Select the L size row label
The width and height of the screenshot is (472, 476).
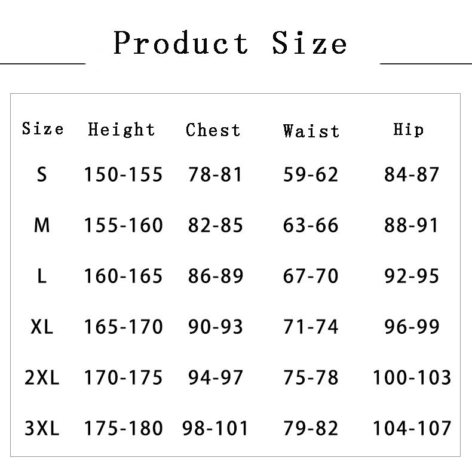pos(42,277)
